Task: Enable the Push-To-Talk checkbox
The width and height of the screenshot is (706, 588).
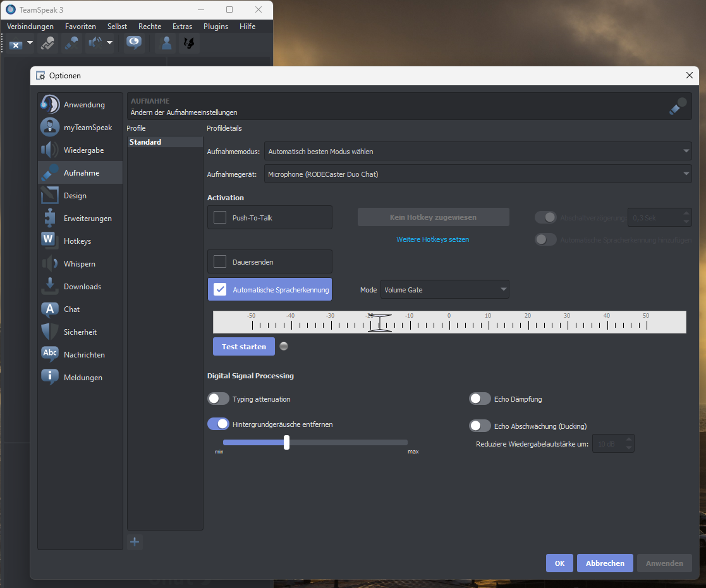Action: point(220,217)
